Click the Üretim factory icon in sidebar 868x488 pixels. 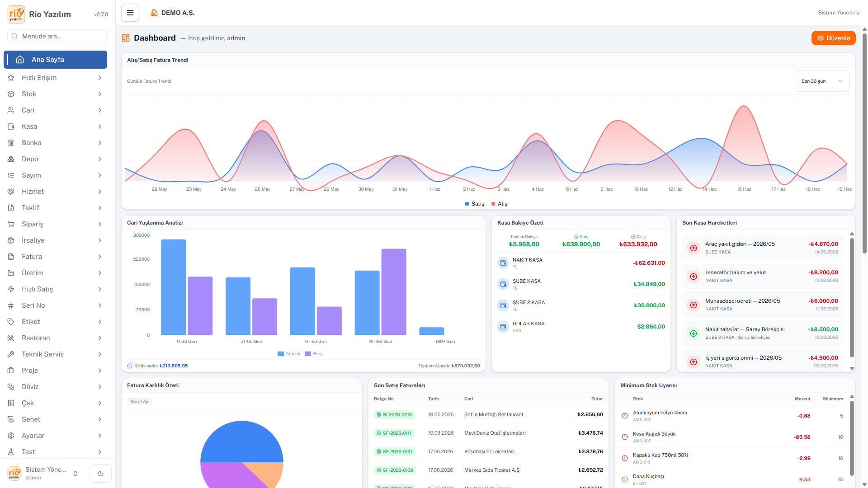pos(11,273)
